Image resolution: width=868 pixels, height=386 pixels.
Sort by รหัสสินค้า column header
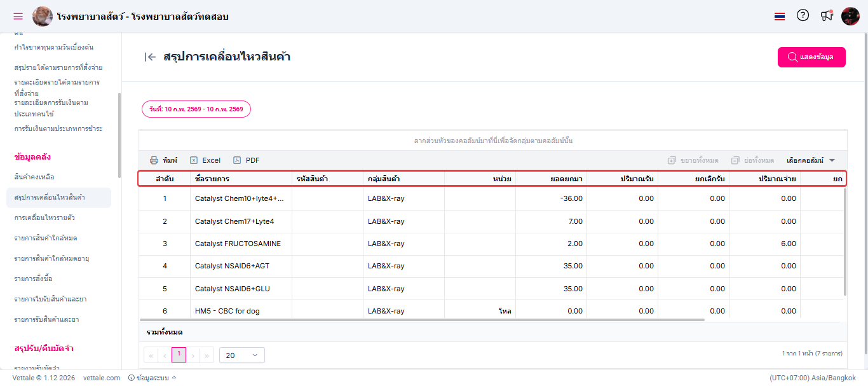point(327,179)
